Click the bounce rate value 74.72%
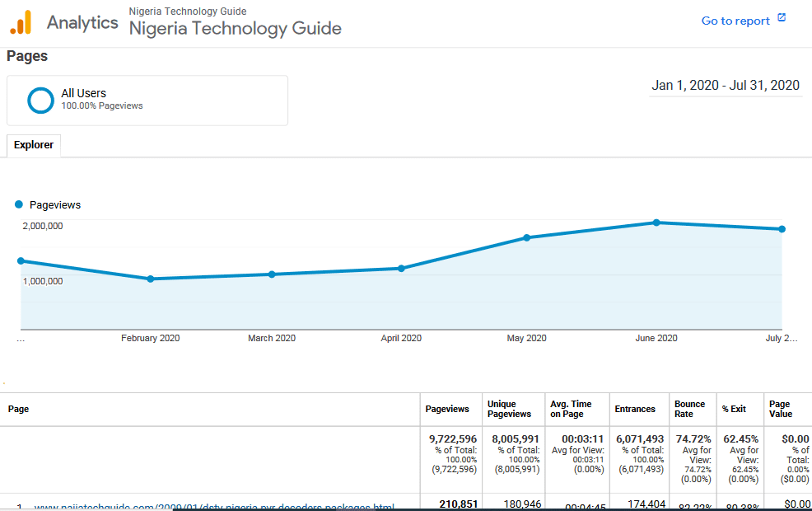 (693, 439)
